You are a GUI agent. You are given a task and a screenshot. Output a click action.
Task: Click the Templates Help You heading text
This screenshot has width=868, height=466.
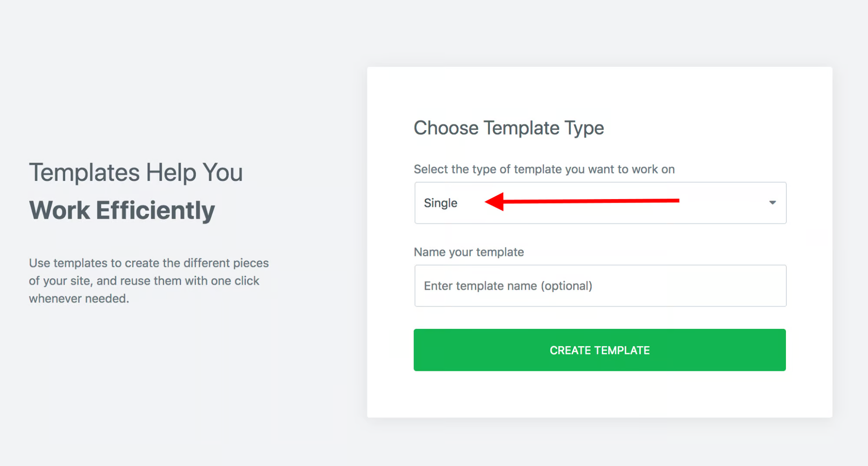pos(135,172)
